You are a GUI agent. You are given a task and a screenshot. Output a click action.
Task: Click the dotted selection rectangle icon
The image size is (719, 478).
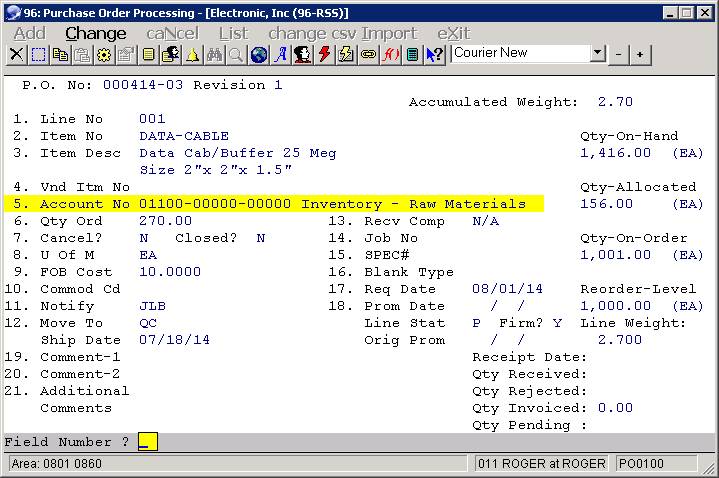click(38, 54)
